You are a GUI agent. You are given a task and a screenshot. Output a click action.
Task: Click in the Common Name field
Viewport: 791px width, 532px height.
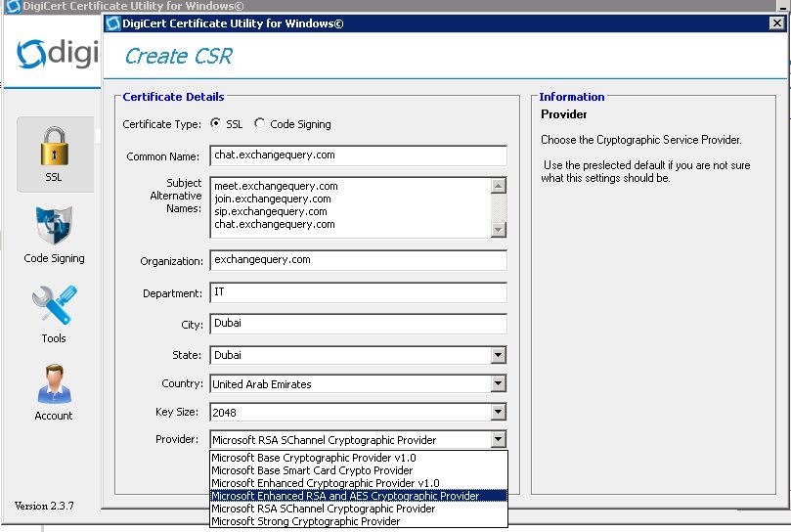pyautogui.click(x=358, y=155)
